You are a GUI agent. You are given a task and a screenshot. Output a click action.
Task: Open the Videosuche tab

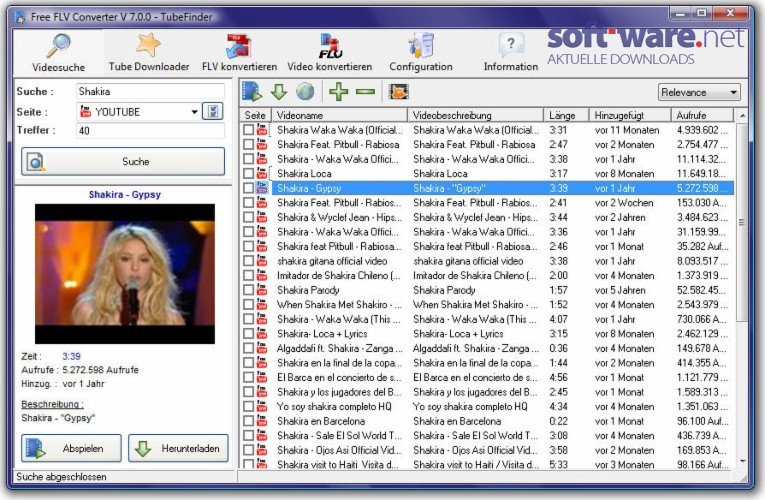[59, 53]
